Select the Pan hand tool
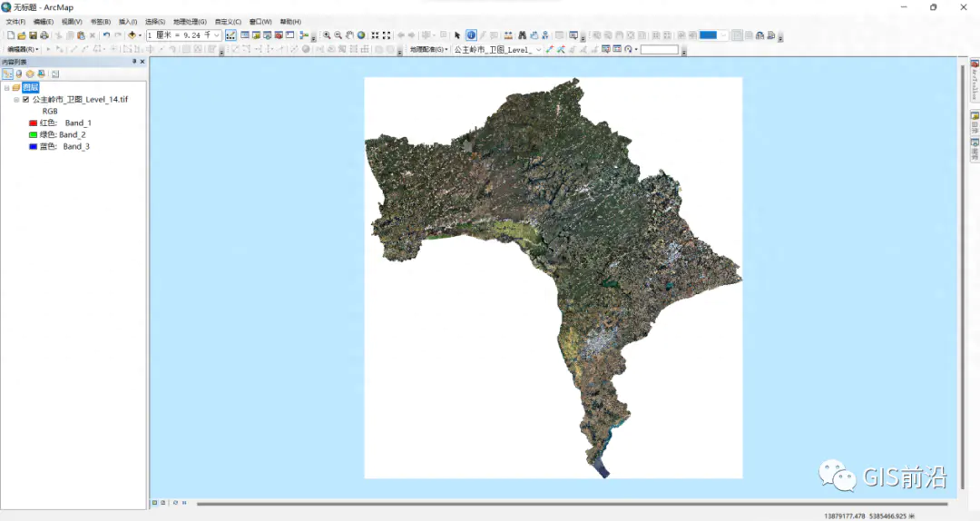 [349, 35]
